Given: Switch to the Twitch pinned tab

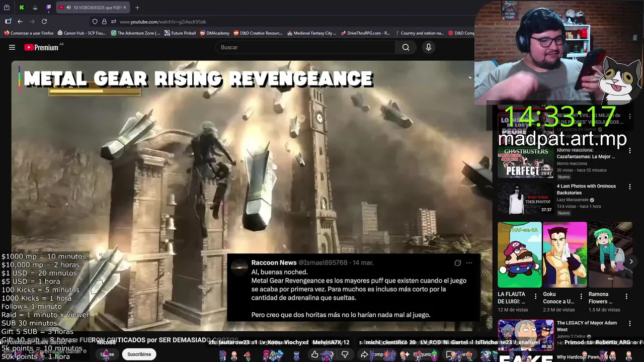Looking at the screenshot, I should (49, 8).
